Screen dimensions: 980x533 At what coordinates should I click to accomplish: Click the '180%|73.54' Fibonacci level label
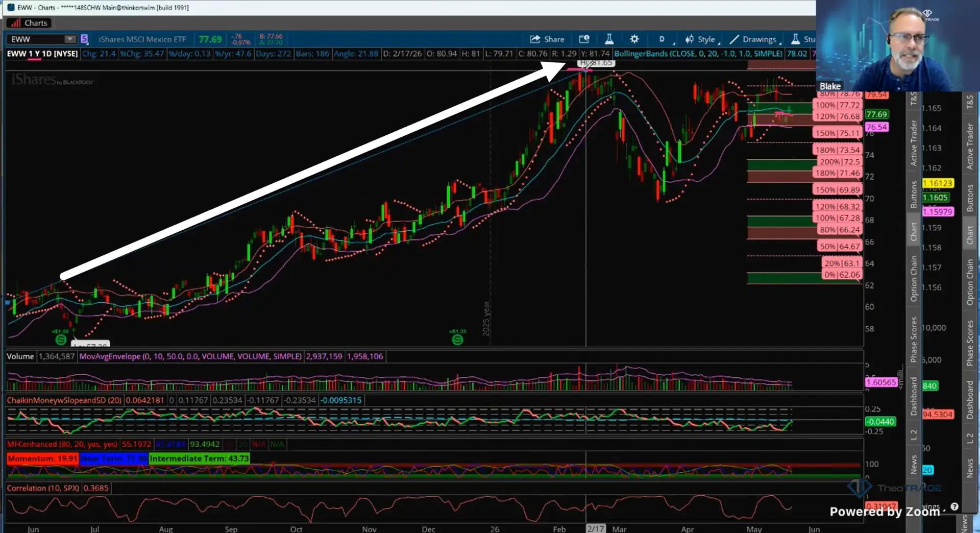pos(837,150)
